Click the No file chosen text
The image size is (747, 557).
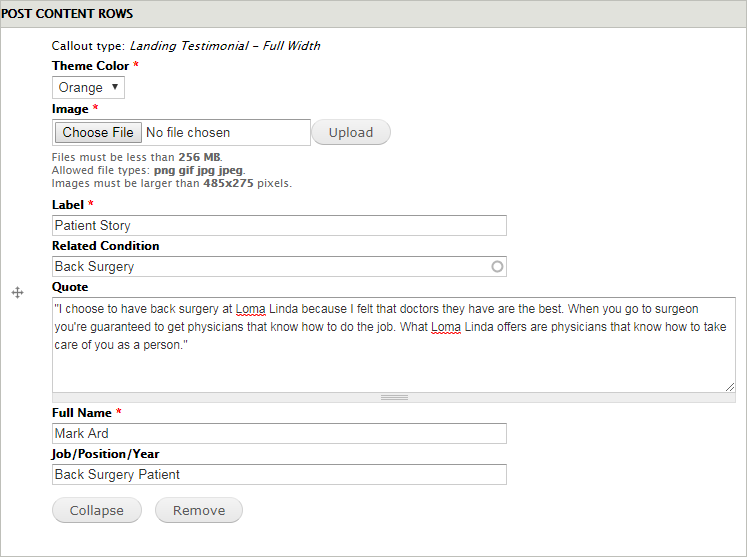click(x=188, y=132)
